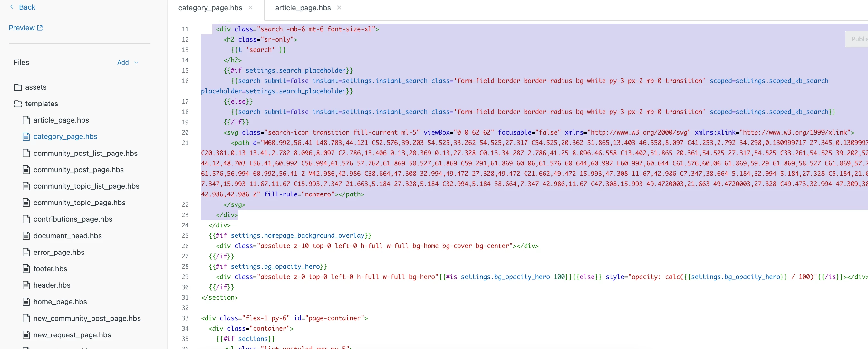Click the footer.hbs file icon
The width and height of the screenshot is (868, 349).
tap(26, 269)
